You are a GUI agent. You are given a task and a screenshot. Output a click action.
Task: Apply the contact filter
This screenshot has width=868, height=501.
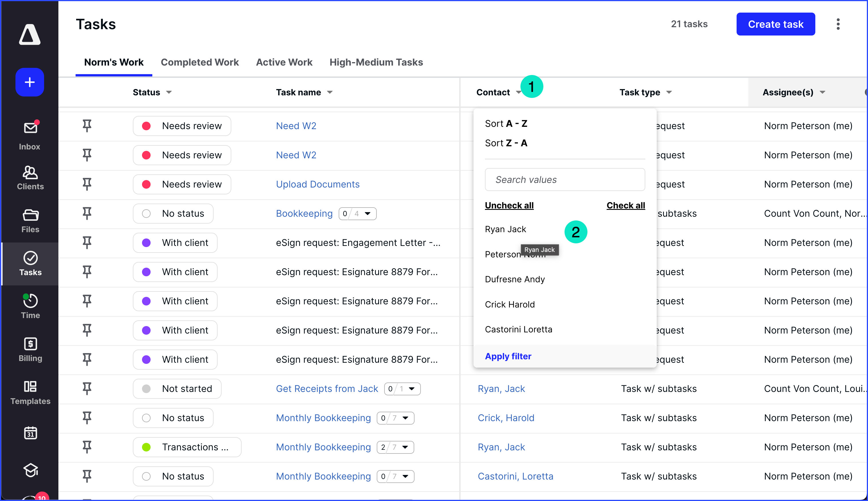508,356
